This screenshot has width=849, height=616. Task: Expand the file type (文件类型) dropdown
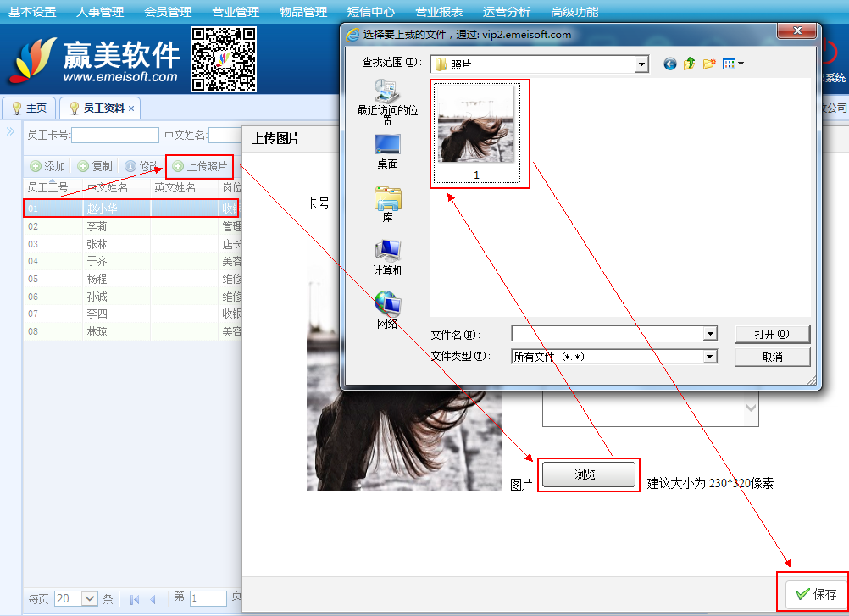710,358
